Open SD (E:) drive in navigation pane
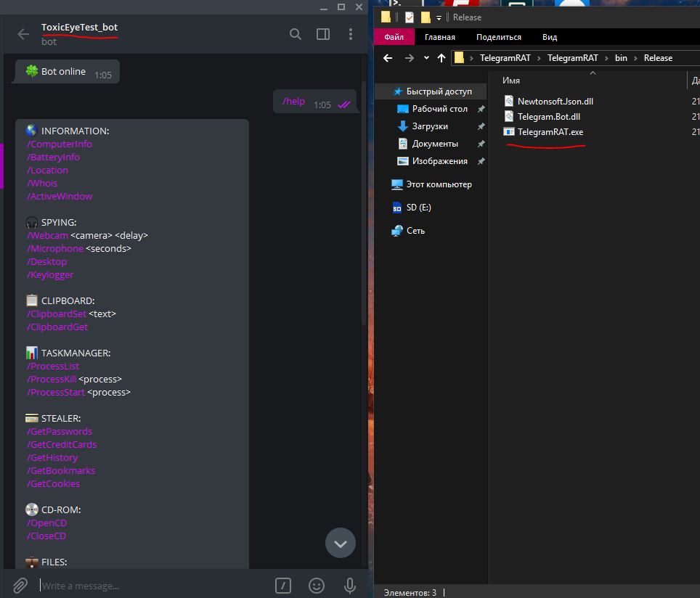700x598 pixels. click(x=411, y=208)
